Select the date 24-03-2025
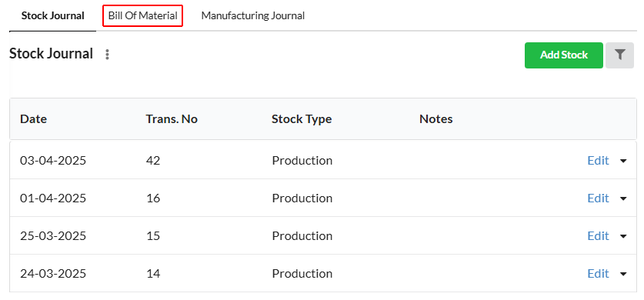Screen dimensions: 644x300 tap(53, 274)
